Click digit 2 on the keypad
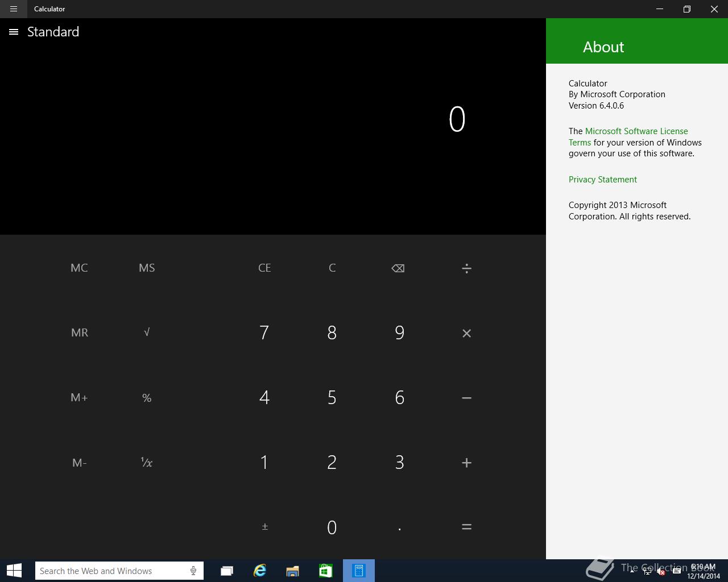 pos(332,462)
